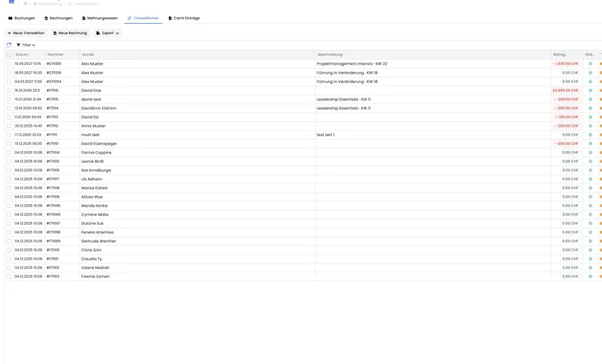Click status icon in Manda Ilonka row

[x=590, y=206]
